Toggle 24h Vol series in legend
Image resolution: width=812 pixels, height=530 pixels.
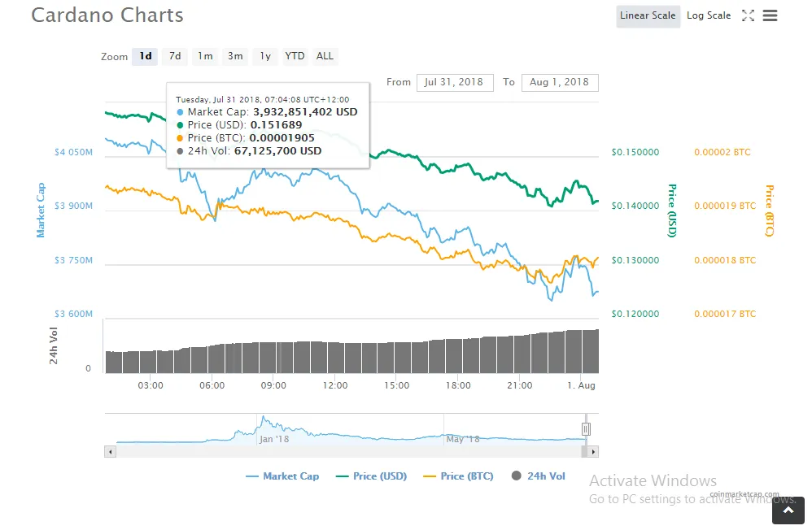pyautogui.click(x=539, y=476)
